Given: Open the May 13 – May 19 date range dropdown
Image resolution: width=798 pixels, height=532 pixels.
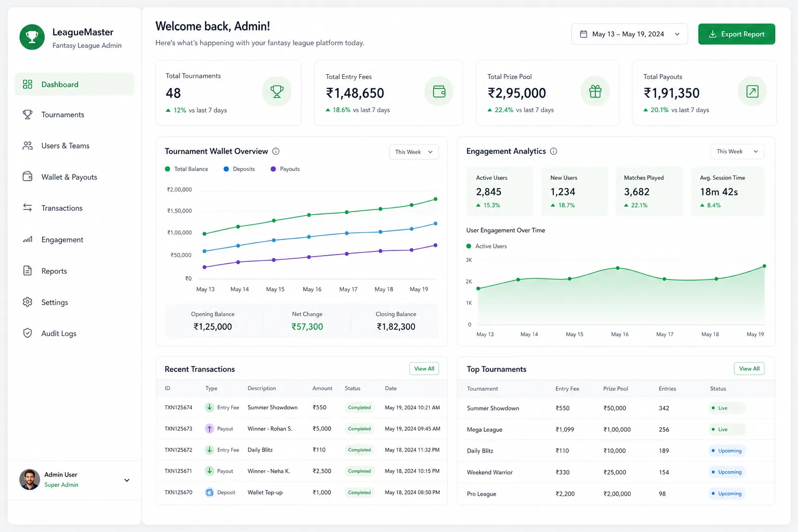Looking at the screenshot, I should coord(629,34).
